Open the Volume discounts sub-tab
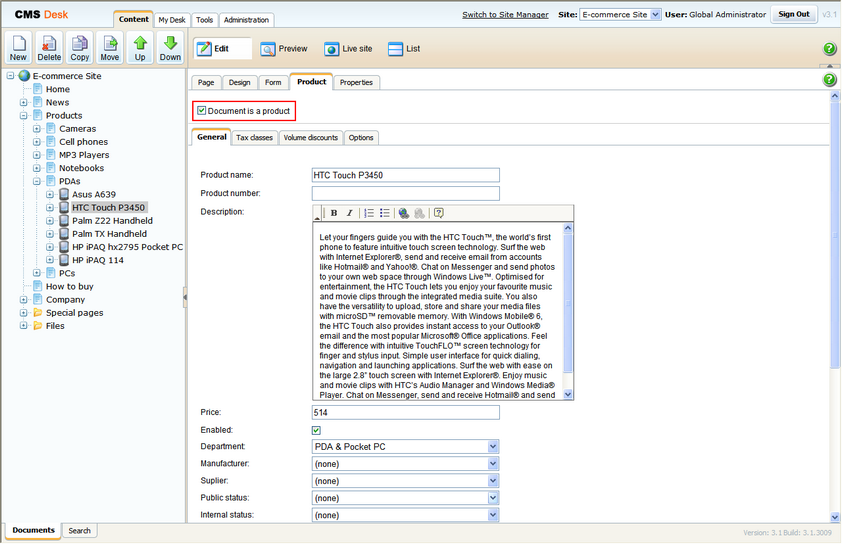 click(x=310, y=137)
